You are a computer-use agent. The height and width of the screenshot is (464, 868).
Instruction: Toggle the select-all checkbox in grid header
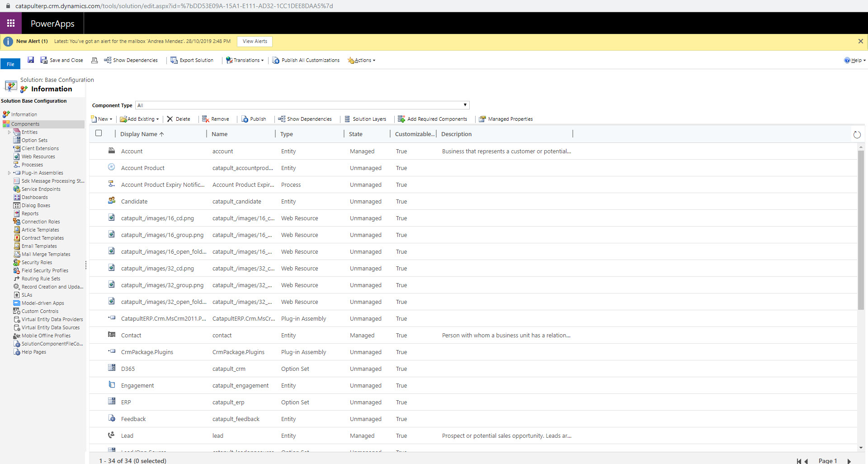pos(98,133)
